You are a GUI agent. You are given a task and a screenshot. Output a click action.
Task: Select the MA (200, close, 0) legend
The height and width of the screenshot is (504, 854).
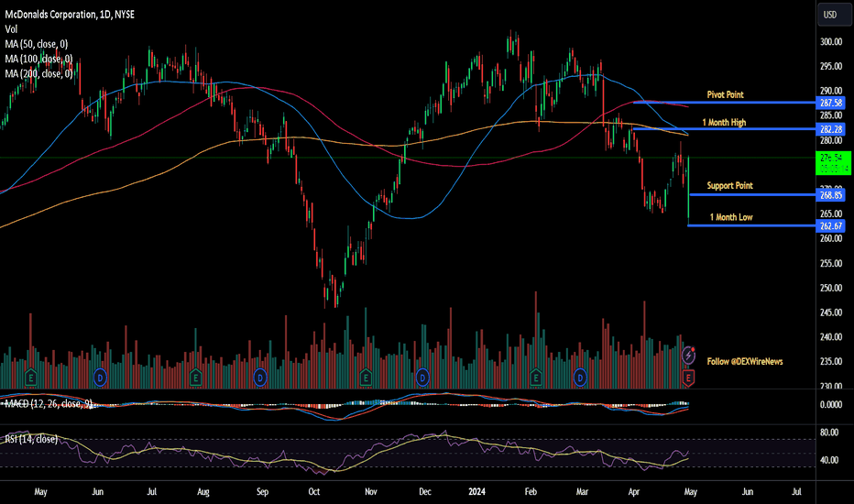[38, 73]
